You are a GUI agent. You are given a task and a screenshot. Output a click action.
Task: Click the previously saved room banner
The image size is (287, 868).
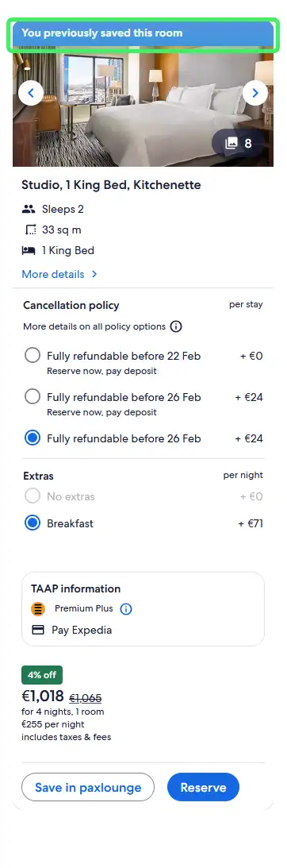(x=143, y=33)
